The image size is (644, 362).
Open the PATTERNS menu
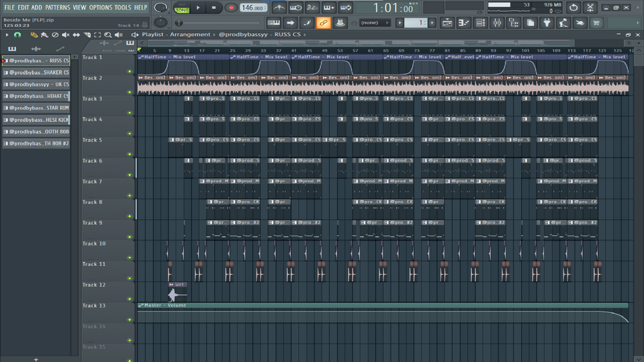(58, 8)
